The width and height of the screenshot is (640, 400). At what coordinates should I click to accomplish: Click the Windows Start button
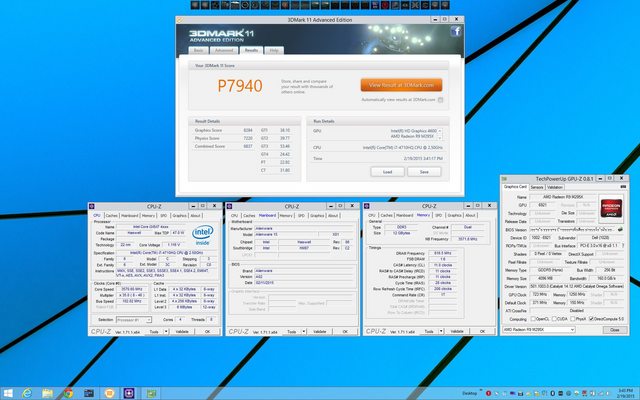pos(7,393)
